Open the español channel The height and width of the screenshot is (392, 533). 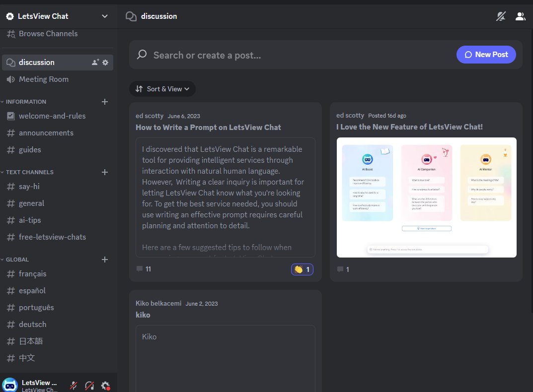click(58, 291)
